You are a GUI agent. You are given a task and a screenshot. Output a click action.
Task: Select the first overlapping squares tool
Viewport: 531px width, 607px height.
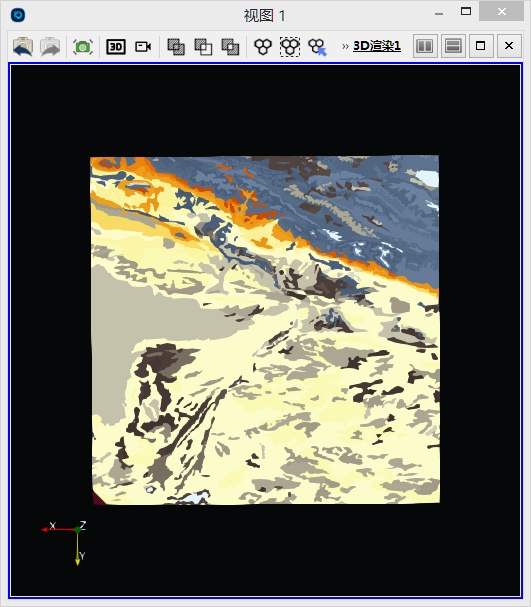click(x=176, y=47)
